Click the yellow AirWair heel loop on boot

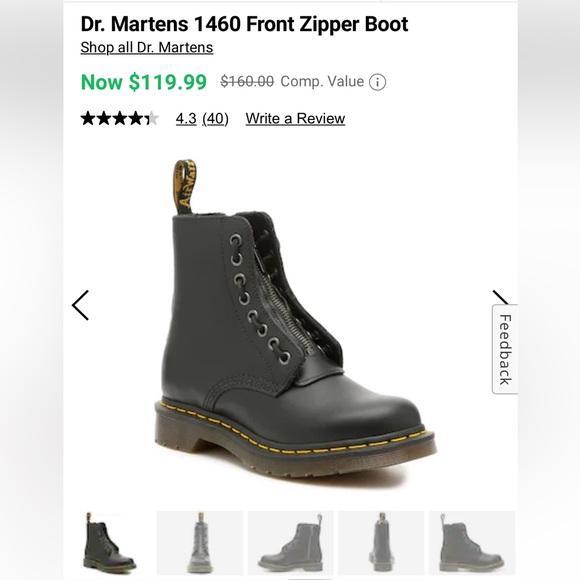click(x=185, y=186)
